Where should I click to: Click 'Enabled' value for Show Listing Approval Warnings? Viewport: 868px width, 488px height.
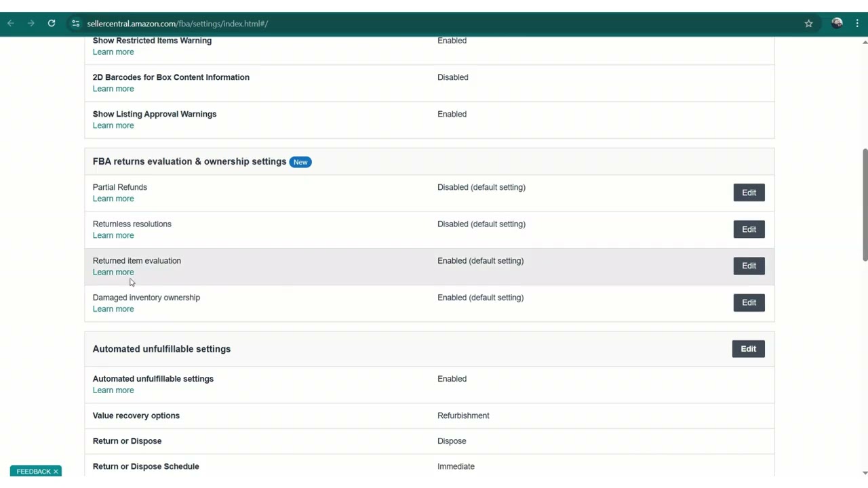click(452, 114)
